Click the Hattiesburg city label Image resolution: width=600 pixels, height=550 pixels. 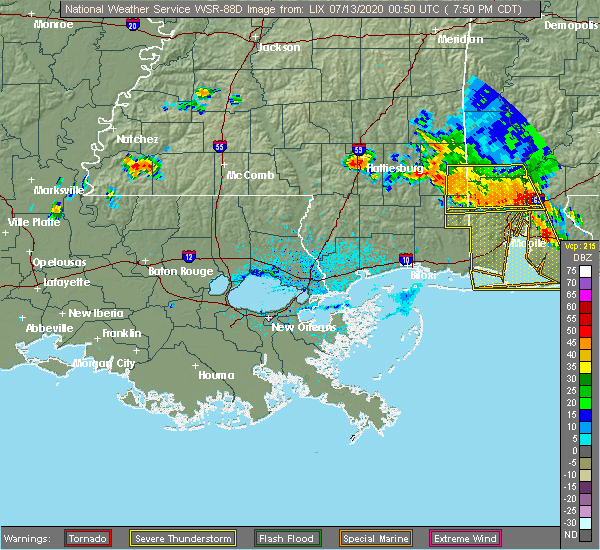pyautogui.click(x=395, y=168)
